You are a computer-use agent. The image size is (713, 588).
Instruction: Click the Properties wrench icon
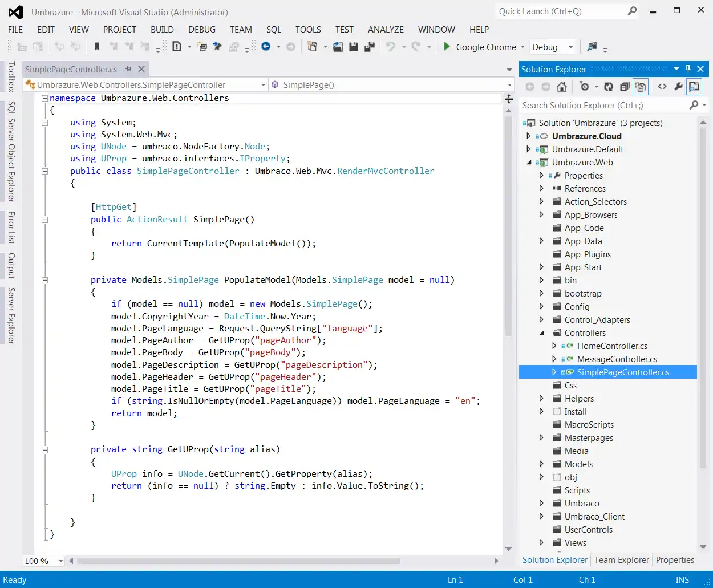point(678,87)
